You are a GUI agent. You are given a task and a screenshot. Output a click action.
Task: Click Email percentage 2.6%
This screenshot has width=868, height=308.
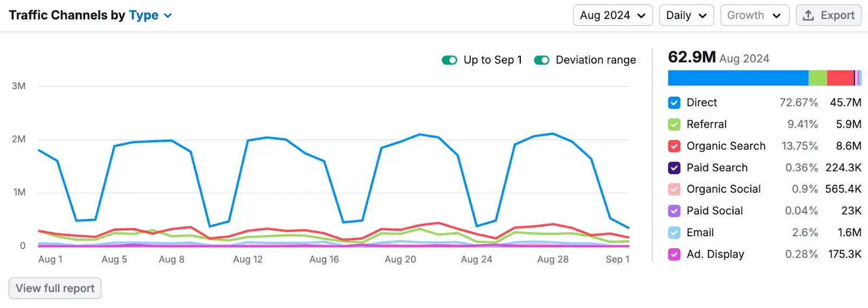[x=805, y=232]
